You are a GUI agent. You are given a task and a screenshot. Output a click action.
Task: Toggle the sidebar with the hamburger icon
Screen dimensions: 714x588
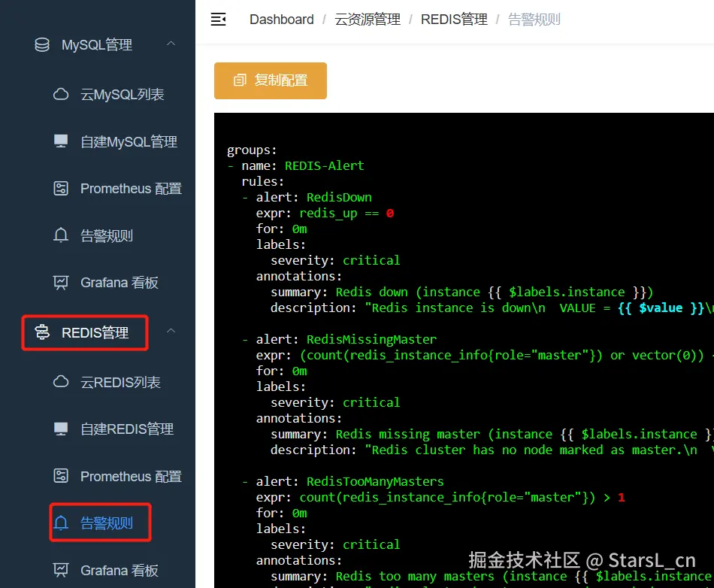(x=218, y=19)
